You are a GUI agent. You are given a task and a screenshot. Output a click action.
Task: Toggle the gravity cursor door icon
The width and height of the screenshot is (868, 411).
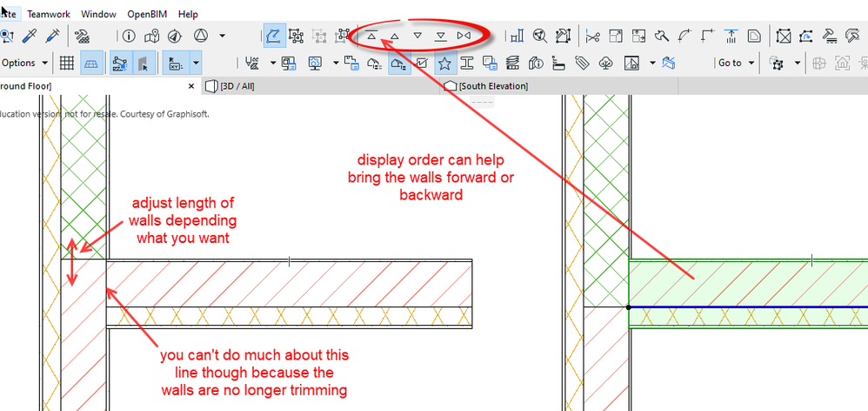143,64
